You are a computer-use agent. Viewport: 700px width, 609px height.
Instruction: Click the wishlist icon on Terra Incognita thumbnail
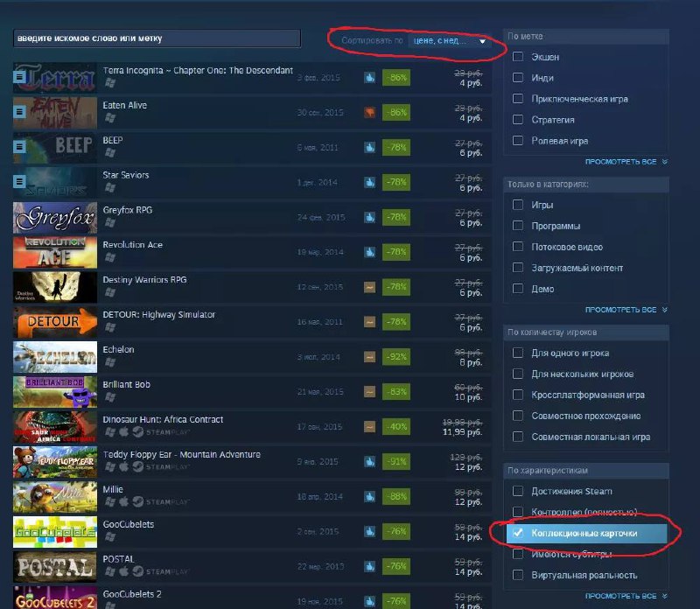19,77
